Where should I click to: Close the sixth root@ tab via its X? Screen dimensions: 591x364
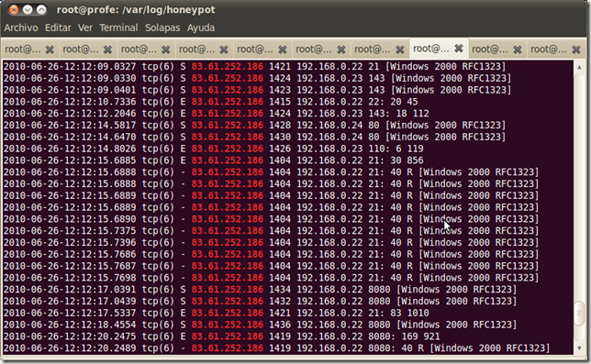[341, 50]
